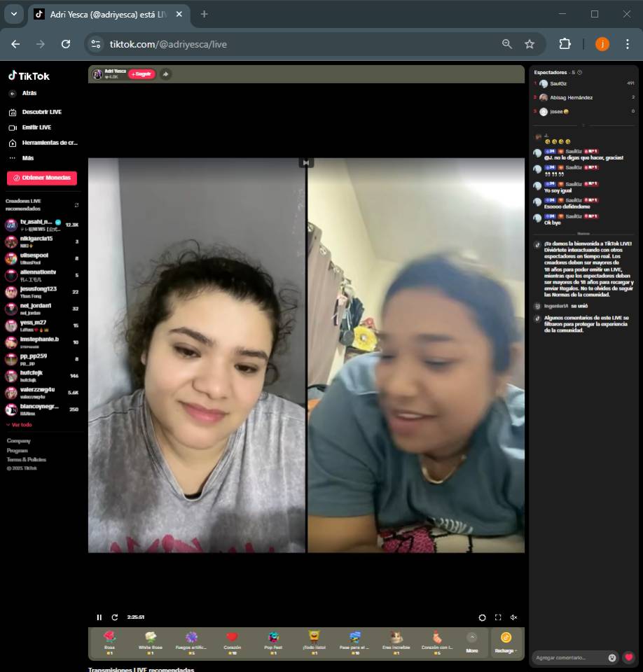This screenshot has width=643, height=672.
Task: Unmute the live stream audio
Action: click(x=513, y=617)
